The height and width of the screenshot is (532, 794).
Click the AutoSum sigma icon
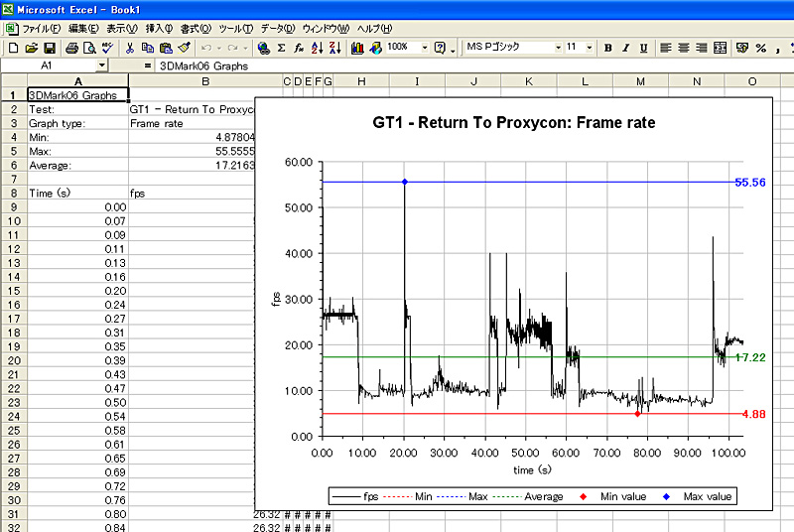pos(281,48)
